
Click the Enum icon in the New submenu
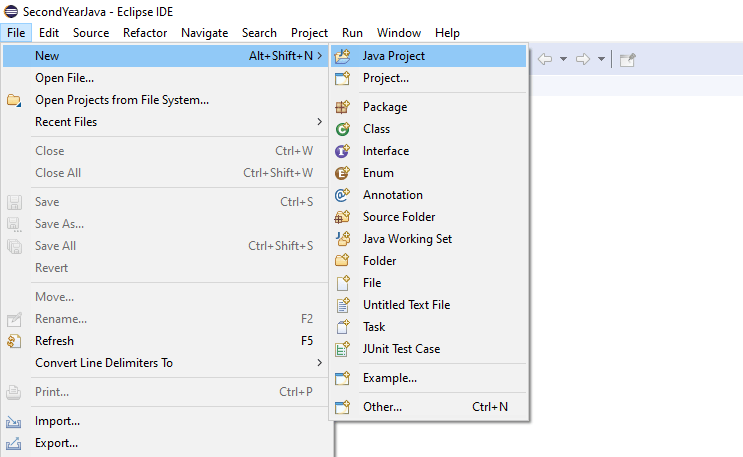[343, 173]
